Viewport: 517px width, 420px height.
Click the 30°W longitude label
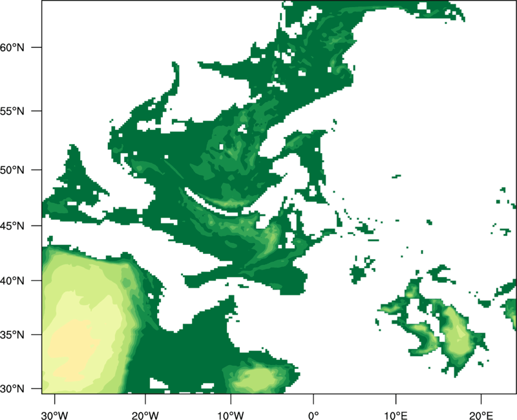(x=54, y=415)
